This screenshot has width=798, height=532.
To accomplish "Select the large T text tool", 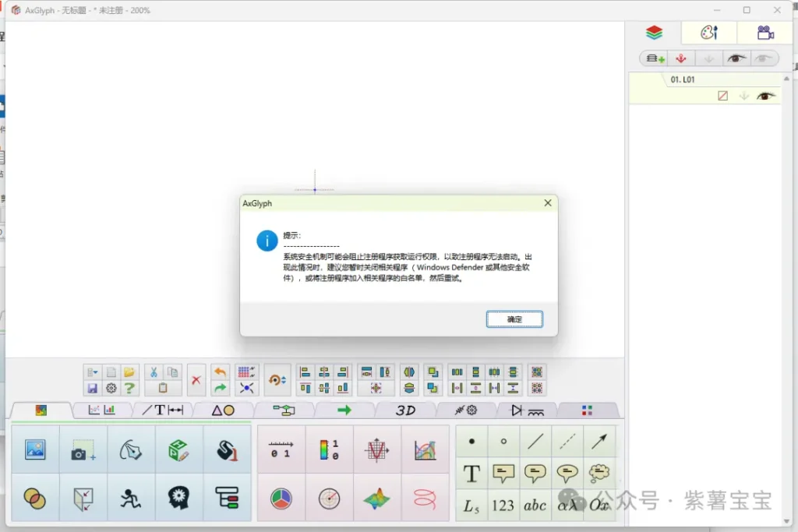I will [471, 474].
